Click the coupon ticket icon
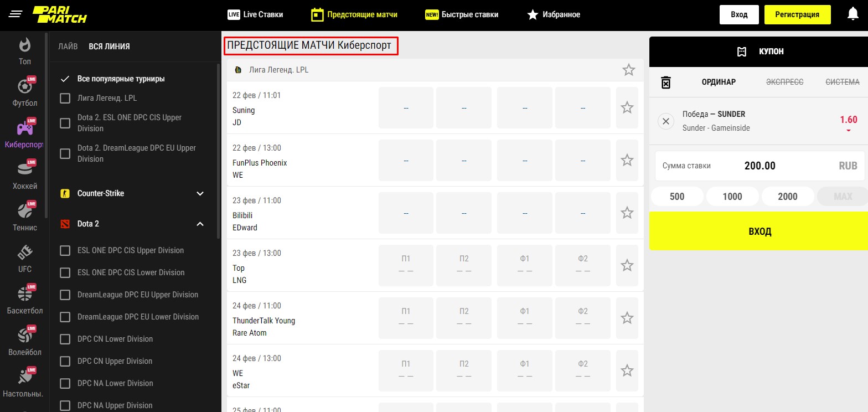 [742, 51]
